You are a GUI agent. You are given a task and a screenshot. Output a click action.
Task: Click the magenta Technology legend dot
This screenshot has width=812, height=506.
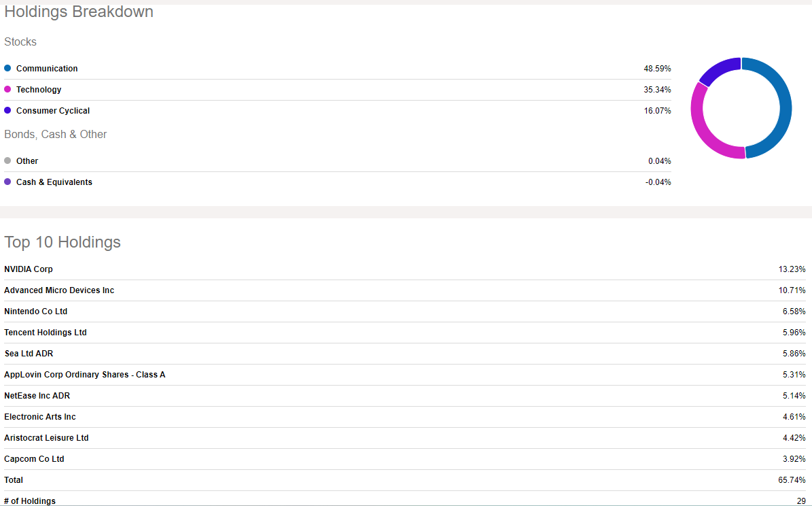[7, 90]
